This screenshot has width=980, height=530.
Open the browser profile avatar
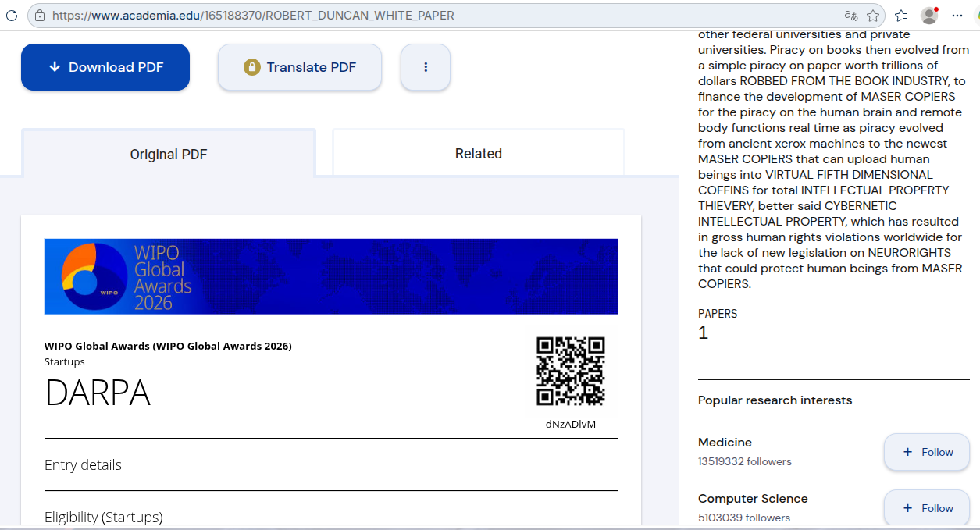point(929,16)
